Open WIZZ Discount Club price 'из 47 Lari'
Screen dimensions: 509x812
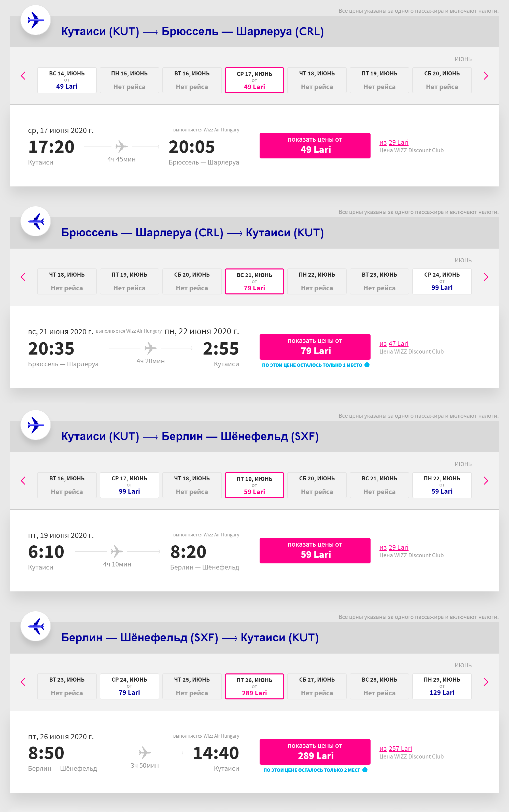pyautogui.click(x=394, y=344)
